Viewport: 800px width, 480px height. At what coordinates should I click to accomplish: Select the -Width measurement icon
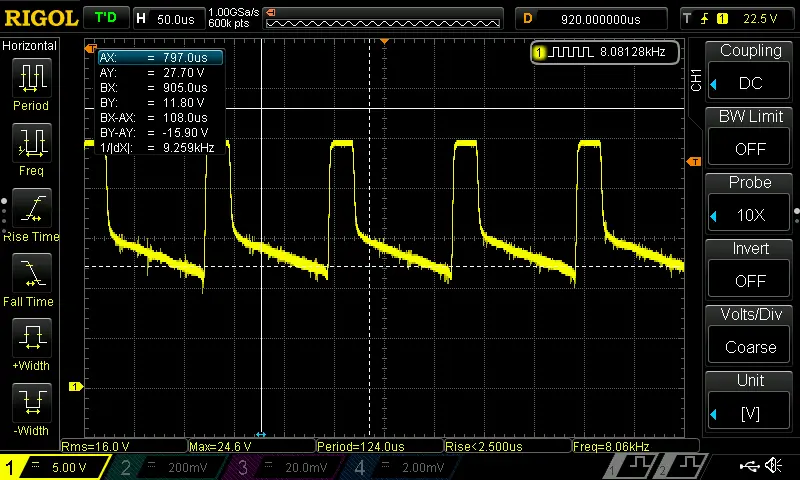(32, 402)
